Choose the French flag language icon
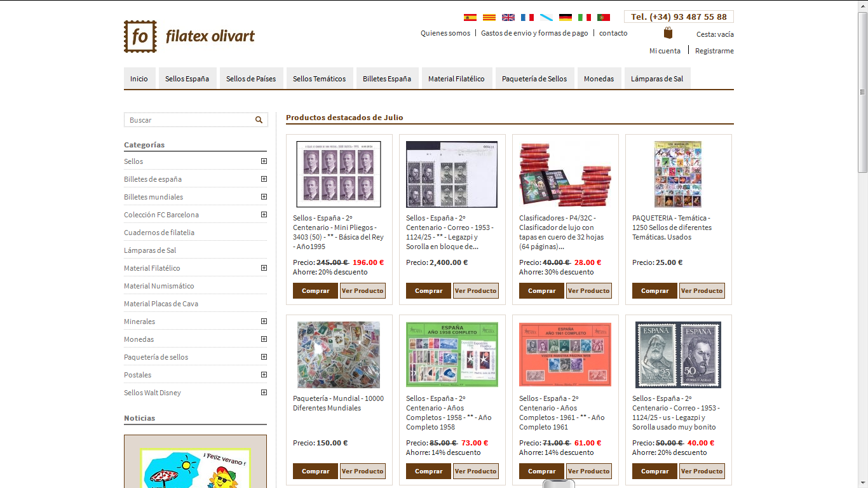Image resolution: width=868 pixels, height=488 pixels. (x=527, y=17)
